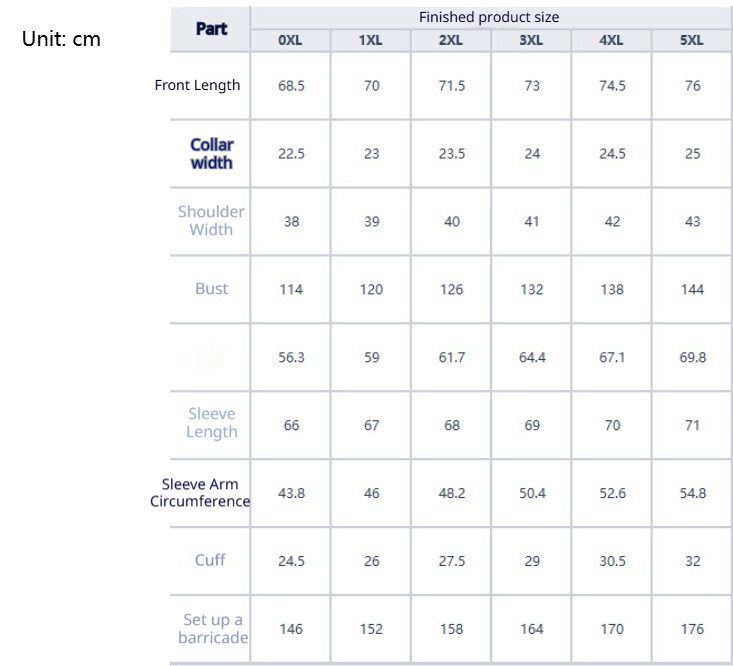Click the Front Length row label
This screenshot has width=733, height=666.
[198, 85]
